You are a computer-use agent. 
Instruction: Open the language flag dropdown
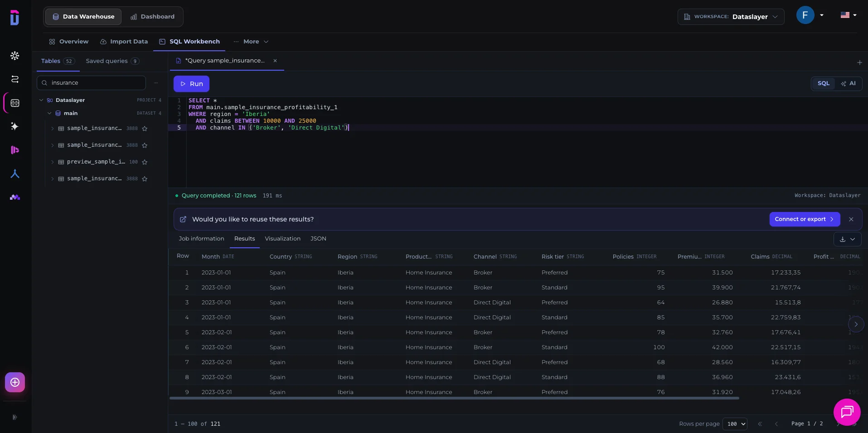pyautogui.click(x=849, y=15)
